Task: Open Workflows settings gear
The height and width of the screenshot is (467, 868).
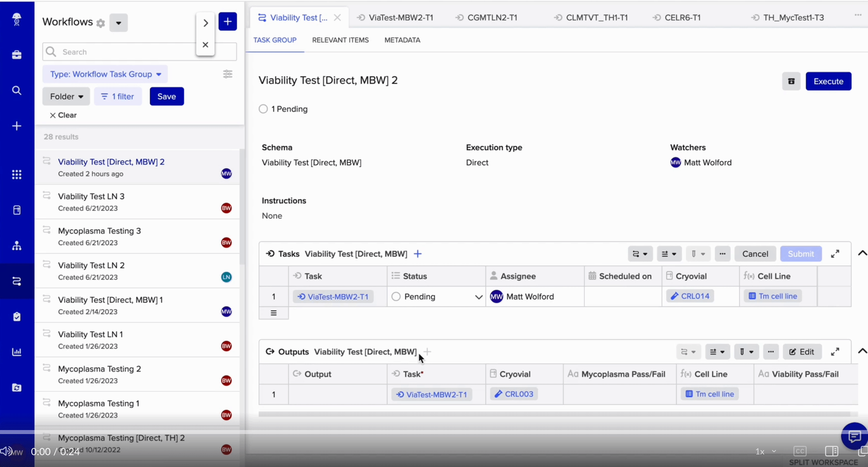Action: point(100,23)
